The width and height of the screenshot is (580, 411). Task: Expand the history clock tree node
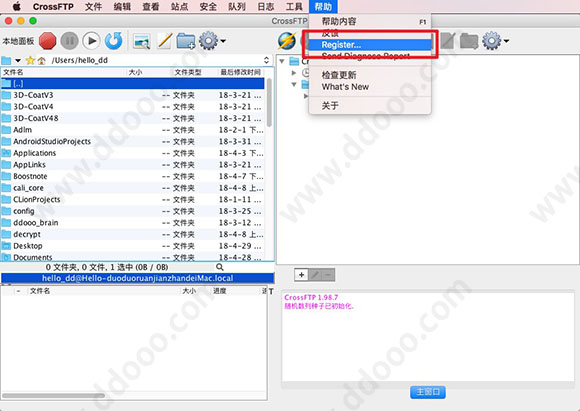tap(294, 73)
